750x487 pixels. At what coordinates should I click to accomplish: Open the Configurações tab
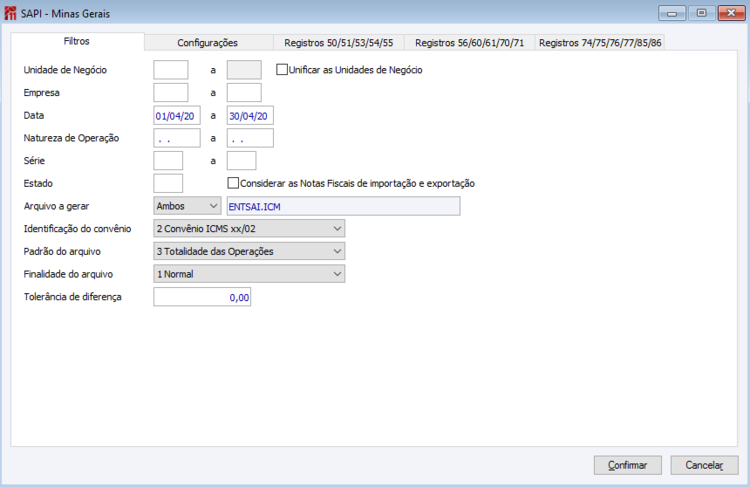pyautogui.click(x=208, y=43)
